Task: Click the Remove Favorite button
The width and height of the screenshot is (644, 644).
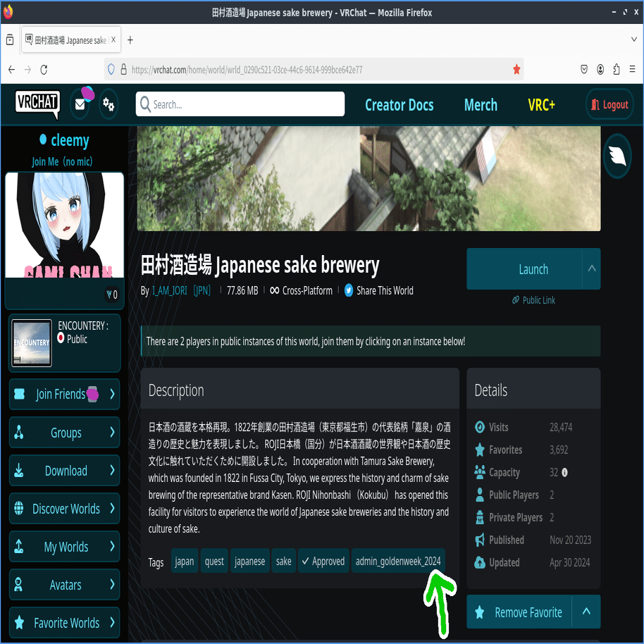Action: 519,612
